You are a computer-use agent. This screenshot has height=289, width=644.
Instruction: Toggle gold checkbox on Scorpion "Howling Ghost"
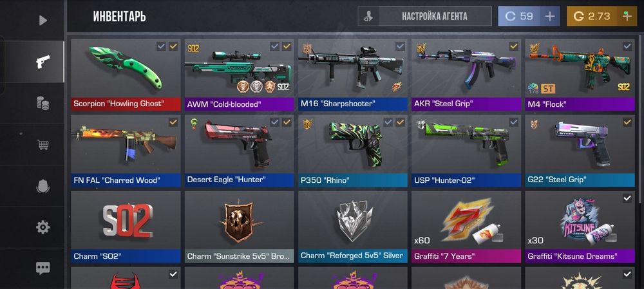173,46
